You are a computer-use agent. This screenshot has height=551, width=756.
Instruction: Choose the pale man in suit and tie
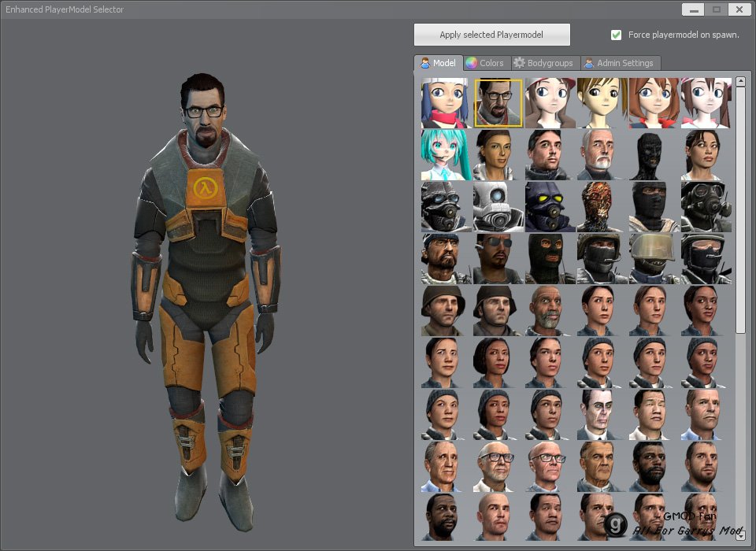[x=602, y=416]
